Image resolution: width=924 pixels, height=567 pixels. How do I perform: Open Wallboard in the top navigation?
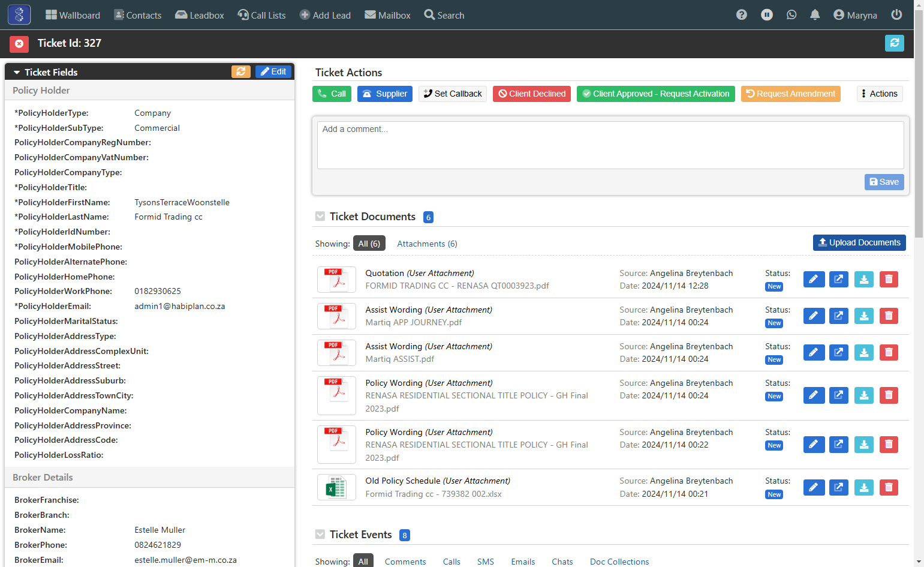[73, 15]
